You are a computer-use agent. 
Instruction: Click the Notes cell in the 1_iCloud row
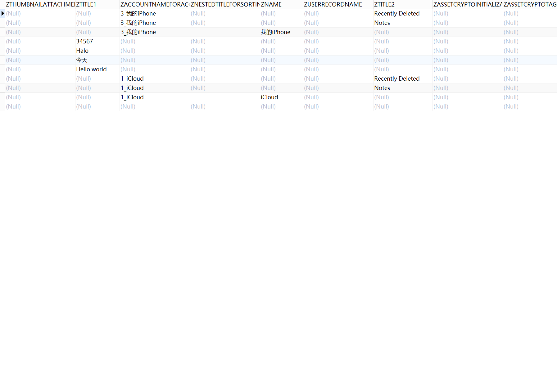point(382,88)
